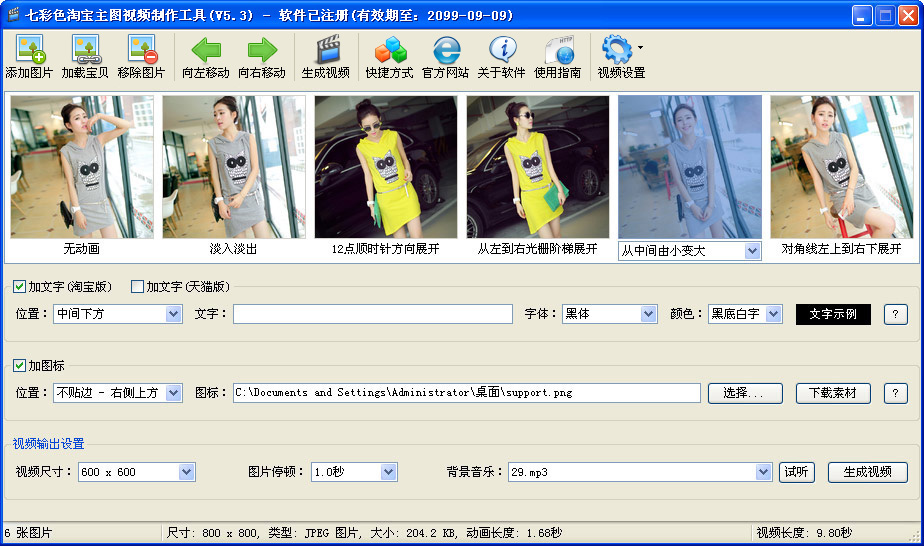
Task: Toggle the 加文字 (淘宝版) checkbox
Action: pos(20,287)
